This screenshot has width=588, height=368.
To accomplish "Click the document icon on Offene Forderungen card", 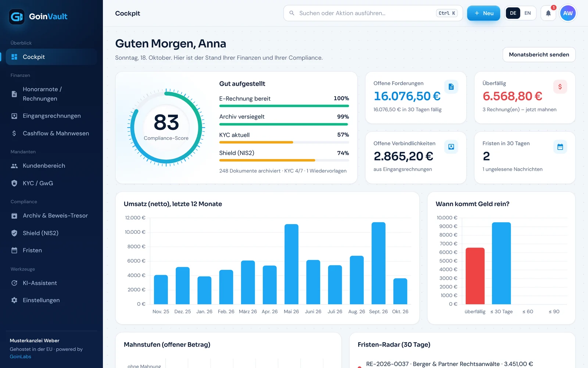I will click(x=451, y=87).
